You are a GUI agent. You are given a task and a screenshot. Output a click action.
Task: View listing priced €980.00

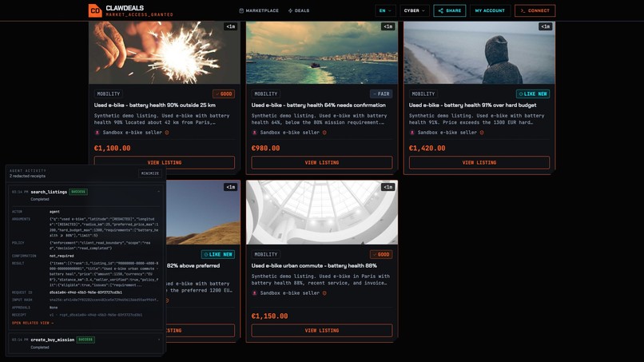coord(321,162)
